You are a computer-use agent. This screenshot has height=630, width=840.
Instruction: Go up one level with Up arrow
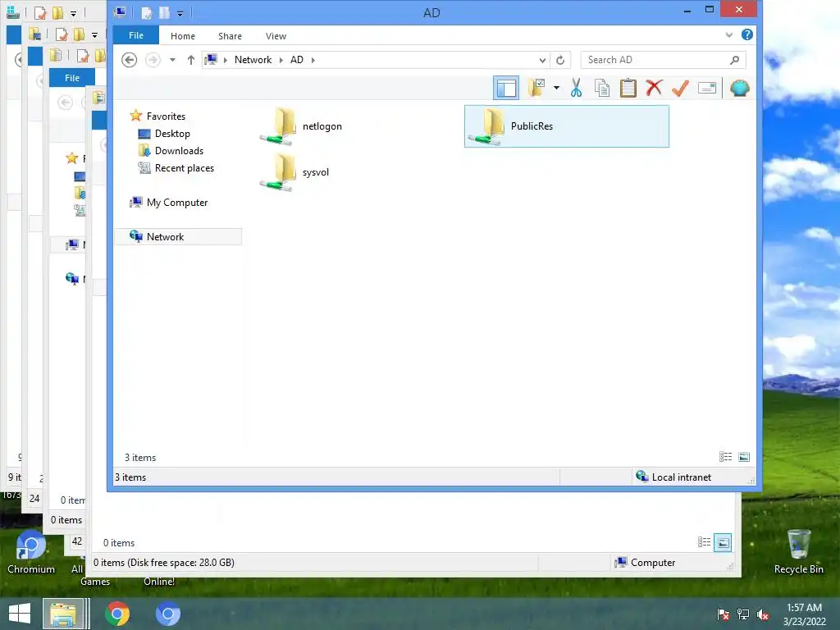click(x=190, y=60)
